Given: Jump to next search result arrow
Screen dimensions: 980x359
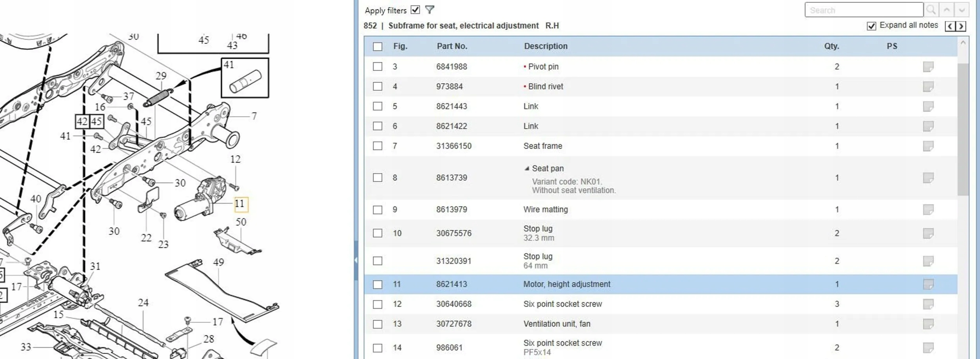Looking at the screenshot, I should tap(962, 10).
